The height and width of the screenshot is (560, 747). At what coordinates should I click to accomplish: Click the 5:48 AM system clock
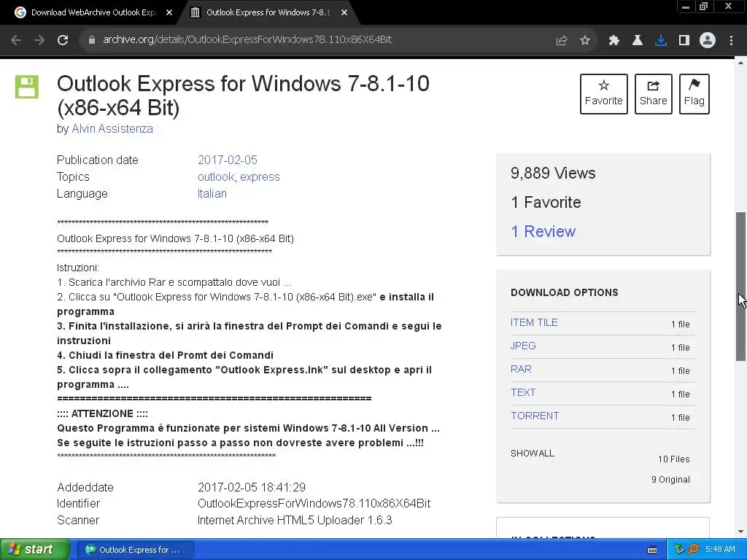[x=720, y=550]
